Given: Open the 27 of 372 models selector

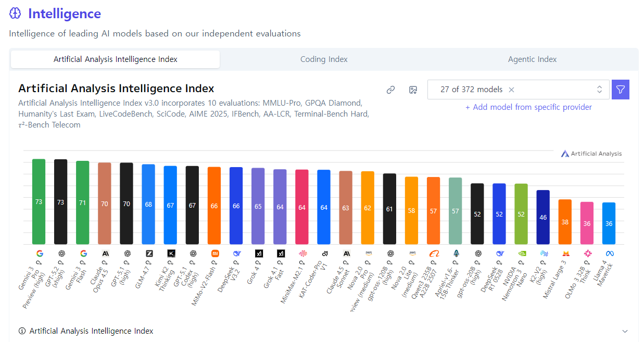Looking at the screenshot, I should pyautogui.click(x=518, y=90).
